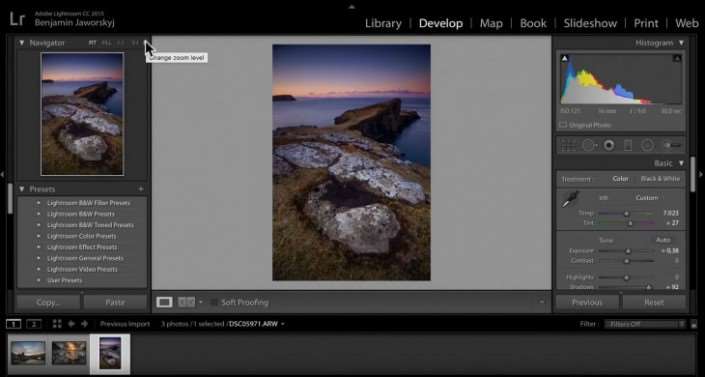
Task: Toggle shadow clipping indicator in histogram
Action: (565, 58)
